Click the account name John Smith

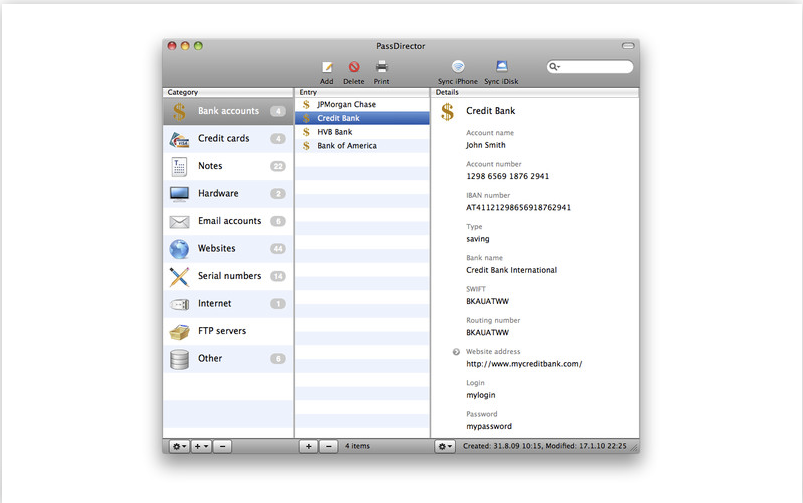[485, 145]
